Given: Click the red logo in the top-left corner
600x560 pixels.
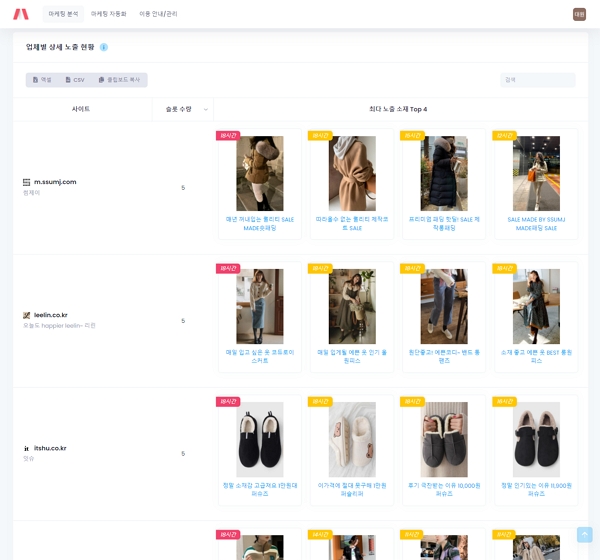Looking at the screenshot, I should (21, 14).
